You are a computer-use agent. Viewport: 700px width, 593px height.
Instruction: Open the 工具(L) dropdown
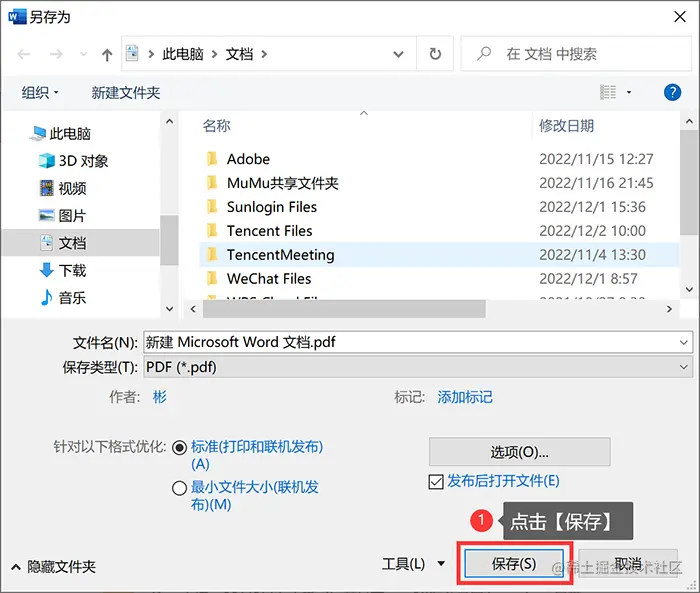[413, 564]
